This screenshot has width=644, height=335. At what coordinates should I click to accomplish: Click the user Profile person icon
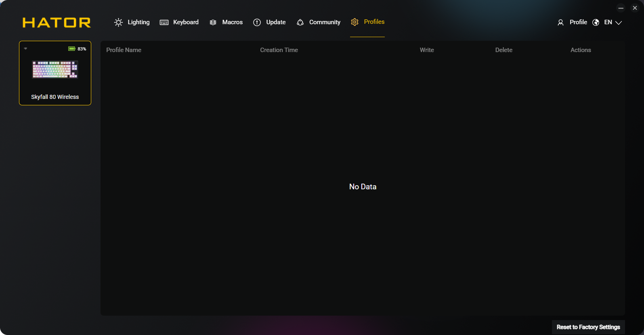click(560, 23)
